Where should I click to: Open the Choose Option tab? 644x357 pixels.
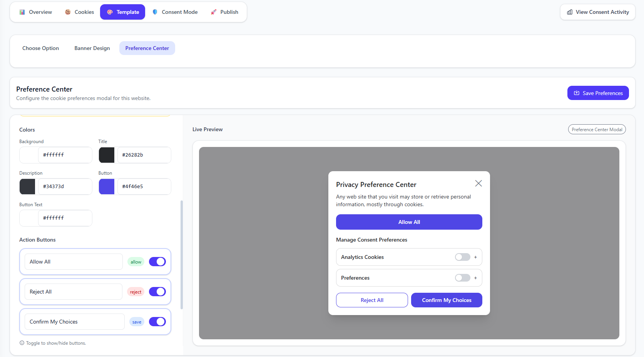point(40,48)
